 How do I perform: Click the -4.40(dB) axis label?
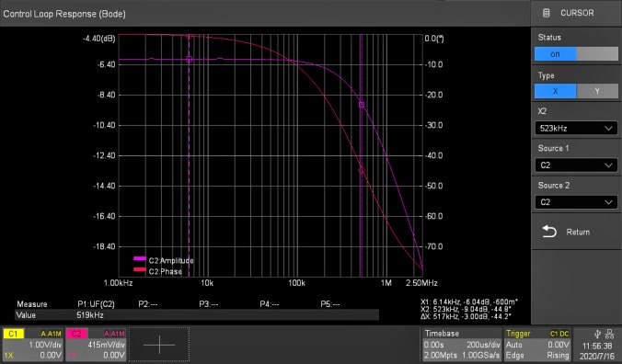98,39
